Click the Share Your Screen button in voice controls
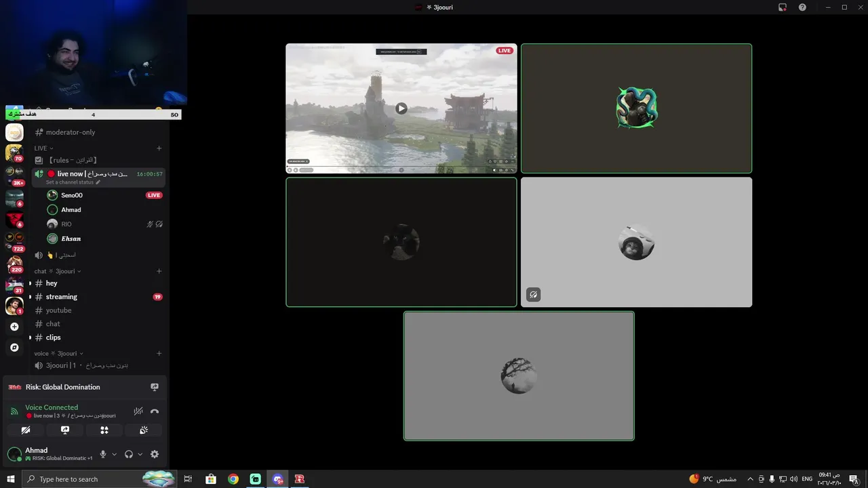Image resolution: width=868 pixels, height=488 pixels. (x=65, y=430)
